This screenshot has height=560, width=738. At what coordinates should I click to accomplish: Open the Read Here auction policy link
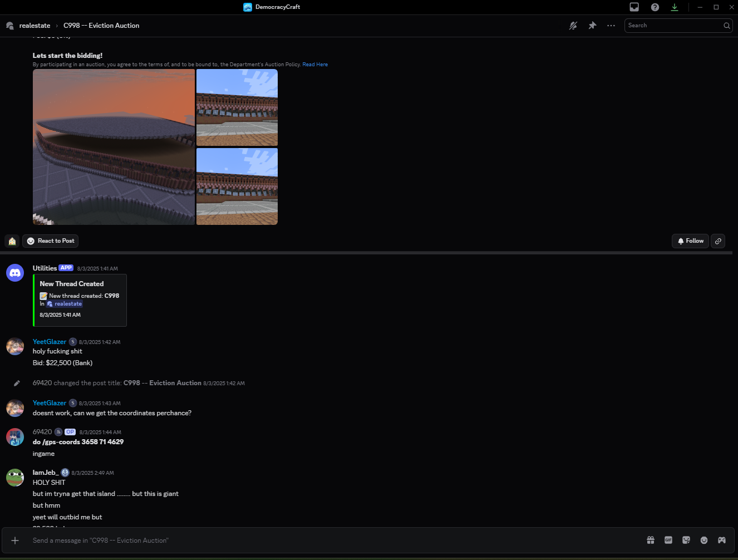(315, 65)
